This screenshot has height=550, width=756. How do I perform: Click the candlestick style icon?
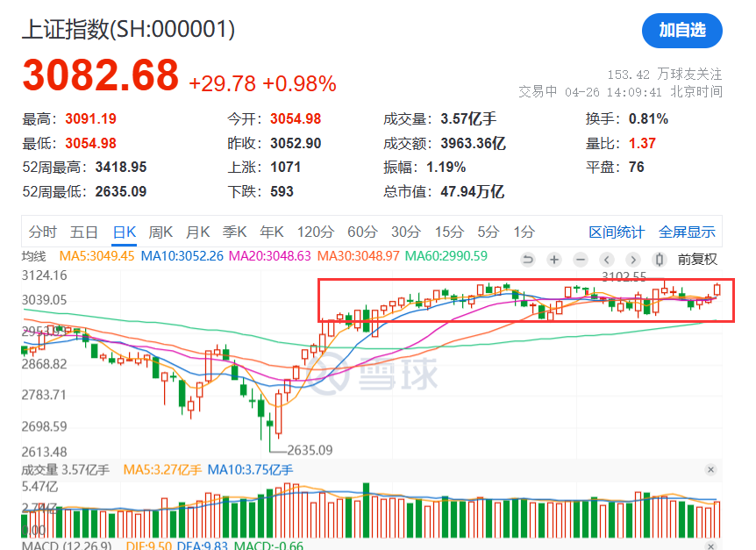(x=660, y=260)
